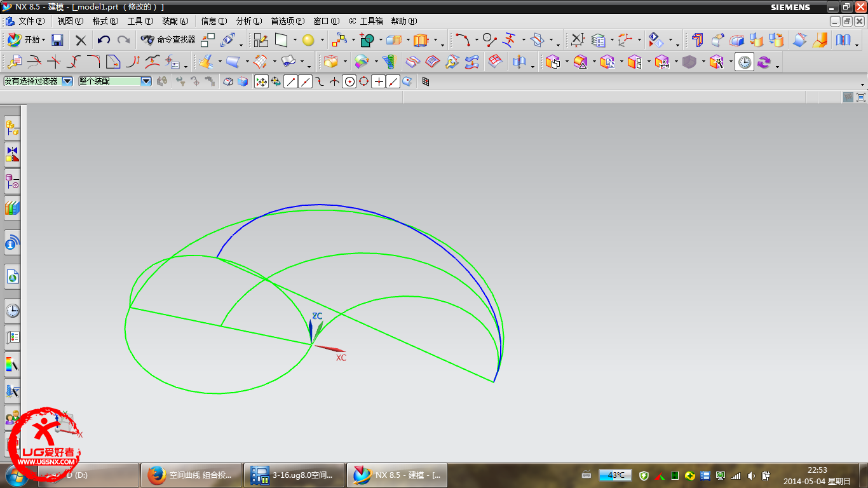Redo with the grayed arrow icon
The width and height of the screenshot is (868, 488).
point(123,40)
